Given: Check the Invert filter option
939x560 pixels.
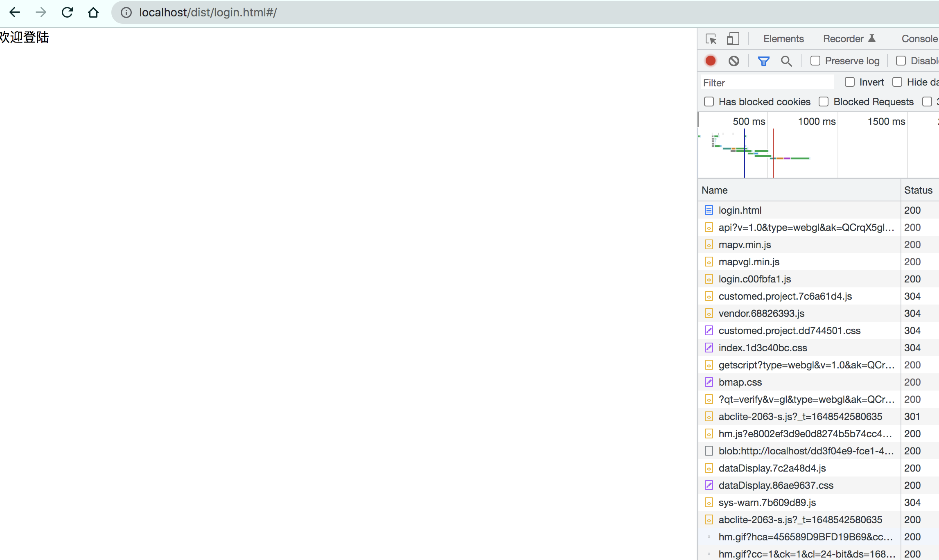Looking at the screenshot, I should coord(850,82).
